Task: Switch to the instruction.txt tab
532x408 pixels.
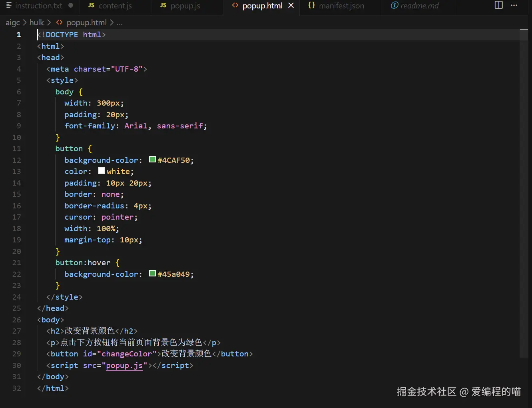Action: (x=39, y=6)
